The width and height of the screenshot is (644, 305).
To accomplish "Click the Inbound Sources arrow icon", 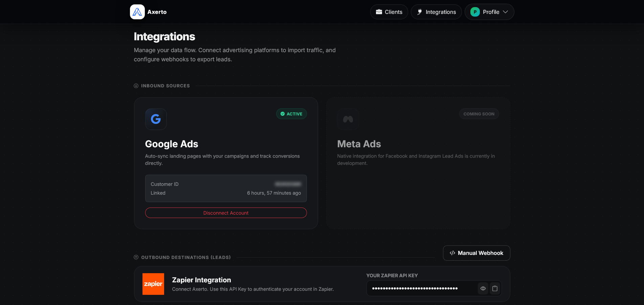I will pyautogui.click(x=136, y=86).
